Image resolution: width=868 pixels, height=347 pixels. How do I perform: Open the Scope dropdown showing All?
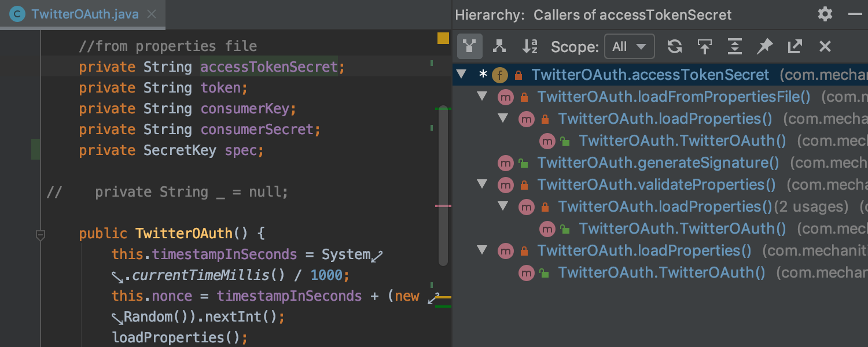(x=630, y=46)
